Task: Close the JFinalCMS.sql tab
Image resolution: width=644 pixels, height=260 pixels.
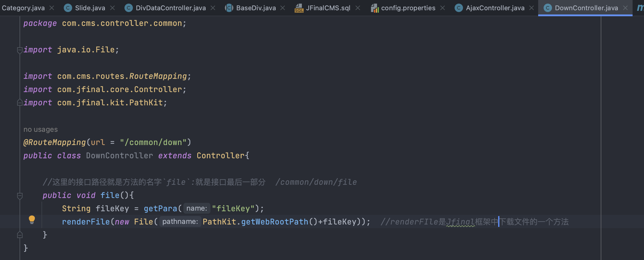Action: (x=358, y=8)
